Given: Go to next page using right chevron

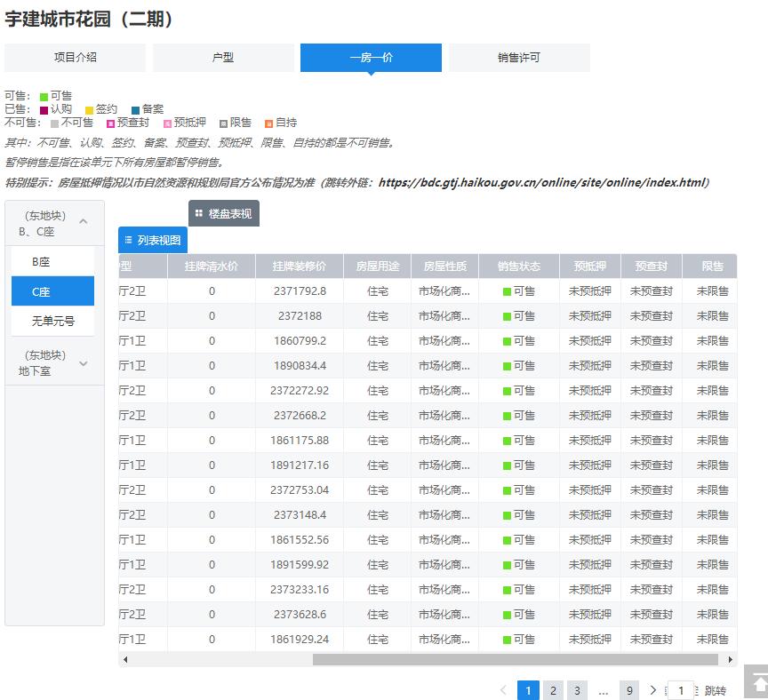Looking at the screenshot, I should [x=653, y=690].
